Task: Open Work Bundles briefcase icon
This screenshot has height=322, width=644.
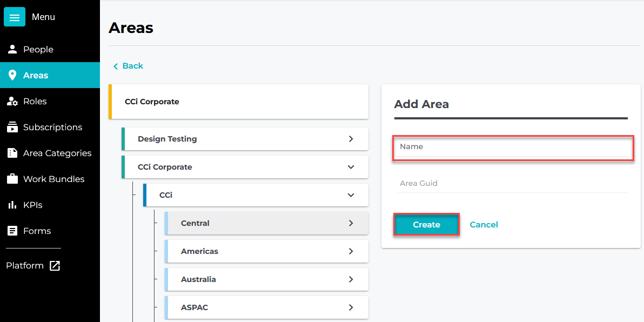Action: [x=12, y=179]
